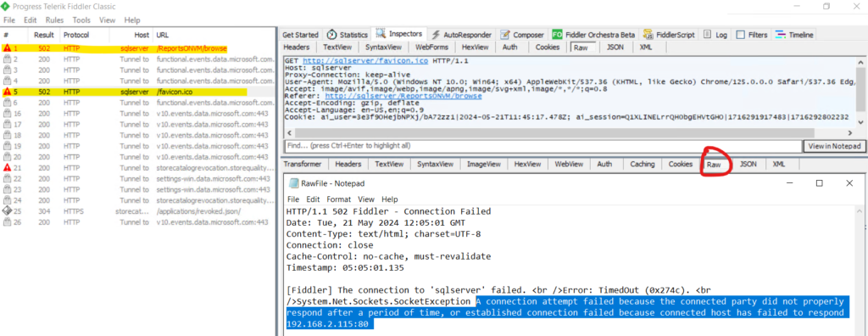The image size is (868, 336).
Task: Click the 'Content-Type: text/html' line in Notepad
Action: pos(384,234)
